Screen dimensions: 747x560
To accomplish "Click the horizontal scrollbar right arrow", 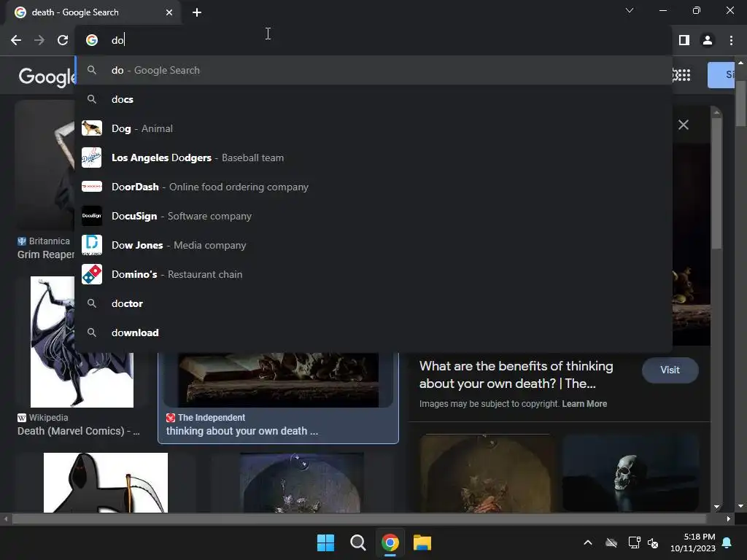I will tap(729, 518).
